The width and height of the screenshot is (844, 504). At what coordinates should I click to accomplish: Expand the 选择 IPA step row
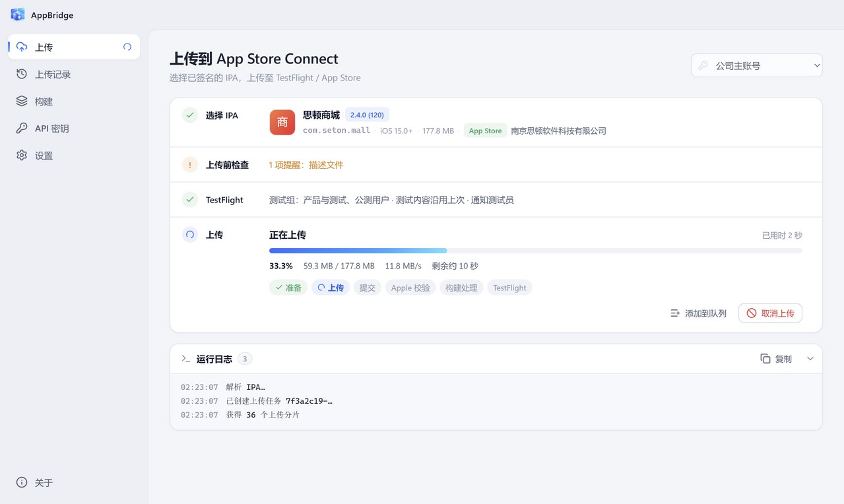[x=496, y=122]
